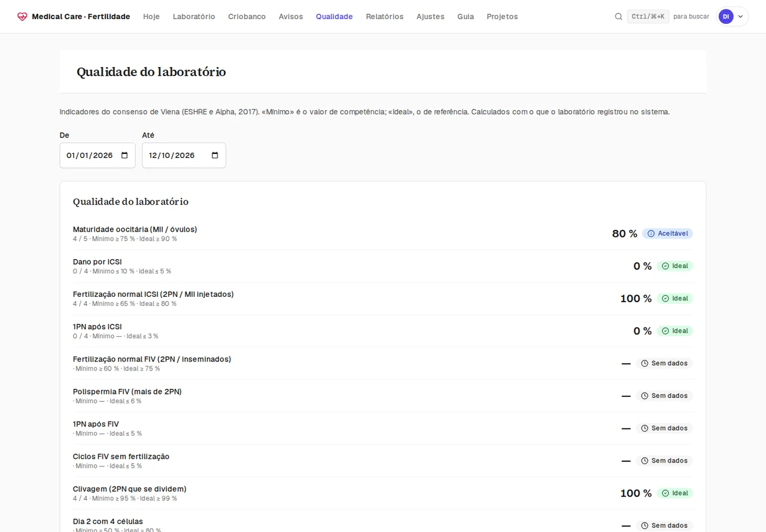The width and height of the screenshot is (766, 532).
Task: Click the Maturidade oocitária (MII / óvulos) label
Action: point(135,229)
